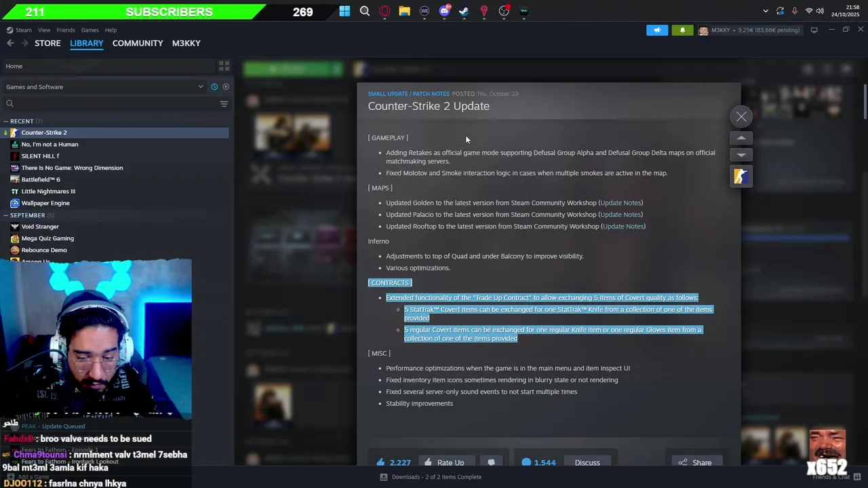868x488 pixels.
Task: Go to next news item with down arrow
Action: [x=741, y=155]
